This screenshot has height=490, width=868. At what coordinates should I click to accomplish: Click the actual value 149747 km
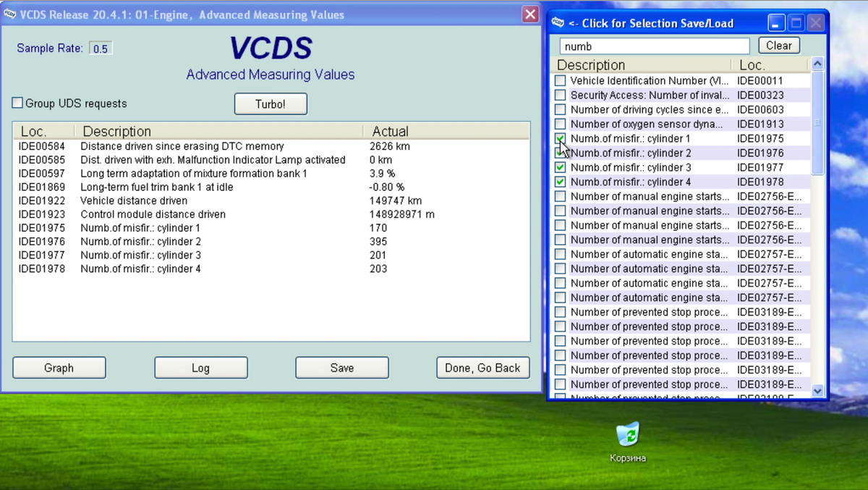click(x=395, y=200)
